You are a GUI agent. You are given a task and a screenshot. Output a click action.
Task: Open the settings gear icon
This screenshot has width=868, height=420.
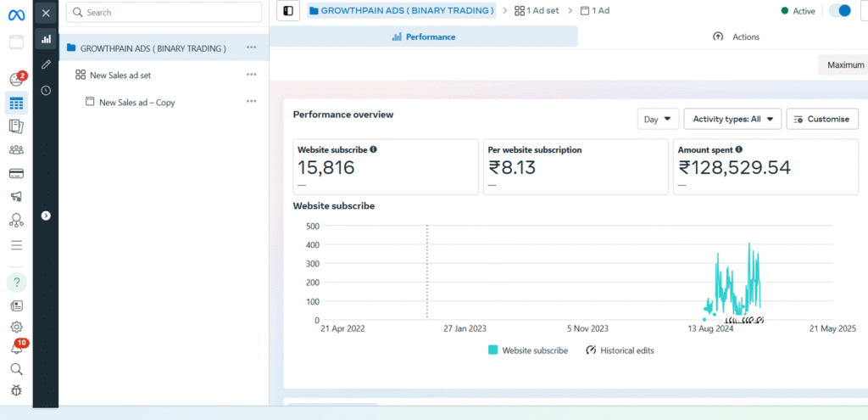[16, 327]
